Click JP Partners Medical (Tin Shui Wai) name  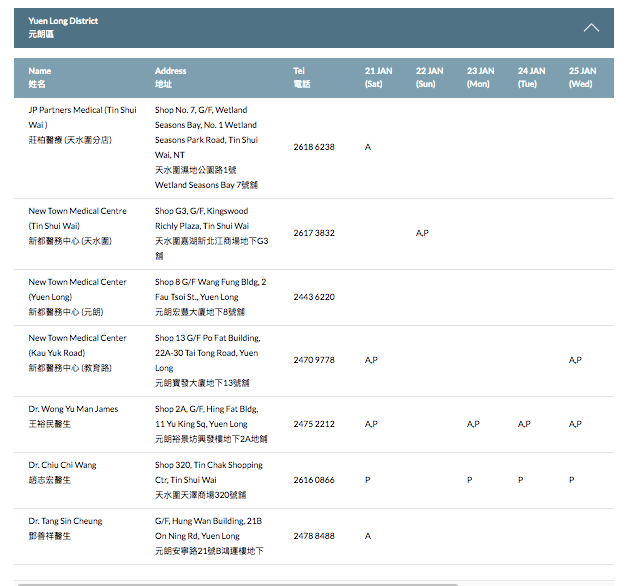click(x=82, y=117)
